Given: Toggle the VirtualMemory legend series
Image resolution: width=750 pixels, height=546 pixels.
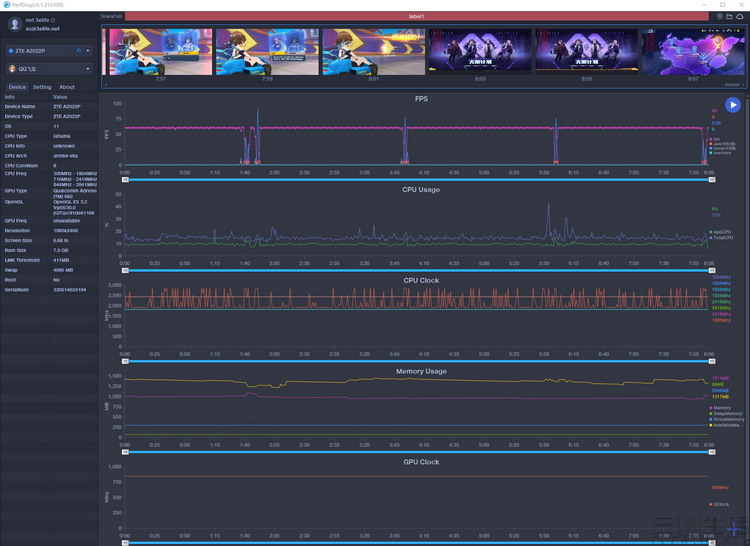Looking at the screenshot, I should coord(727,419).
